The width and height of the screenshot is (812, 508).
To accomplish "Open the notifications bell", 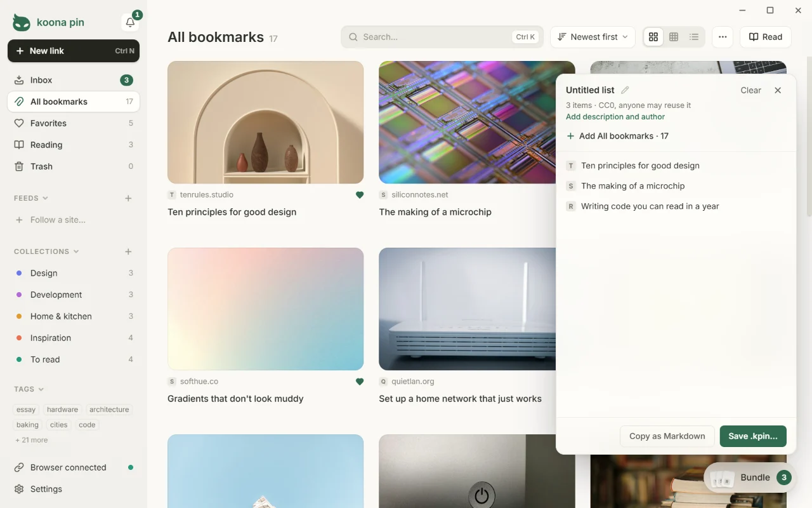I will click(130, 22).
